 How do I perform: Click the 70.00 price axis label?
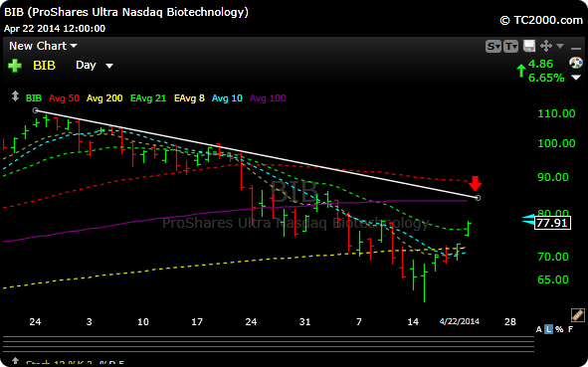point(553,257)
